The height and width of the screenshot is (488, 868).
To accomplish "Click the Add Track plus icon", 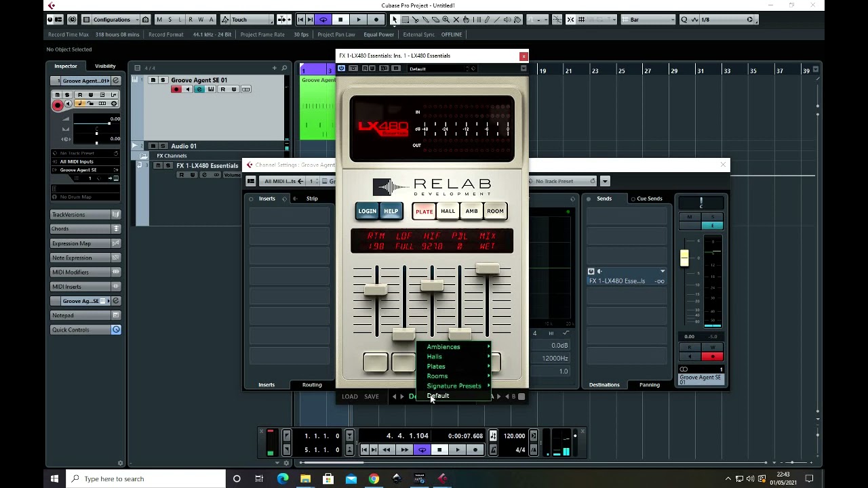I will point(275,68).
